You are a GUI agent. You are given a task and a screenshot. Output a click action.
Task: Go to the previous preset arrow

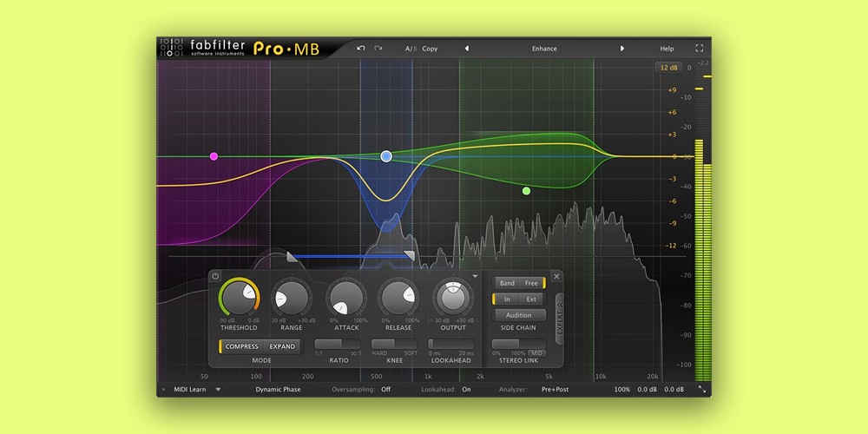click(467, 49)
